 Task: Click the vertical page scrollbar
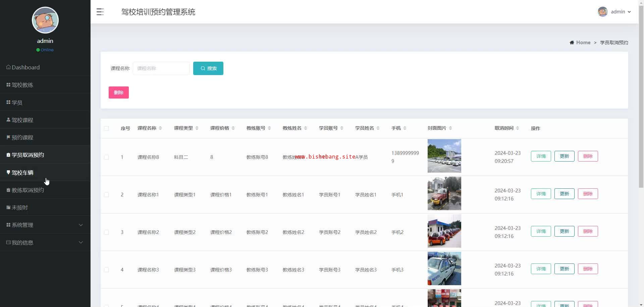[x=641, y=101]
